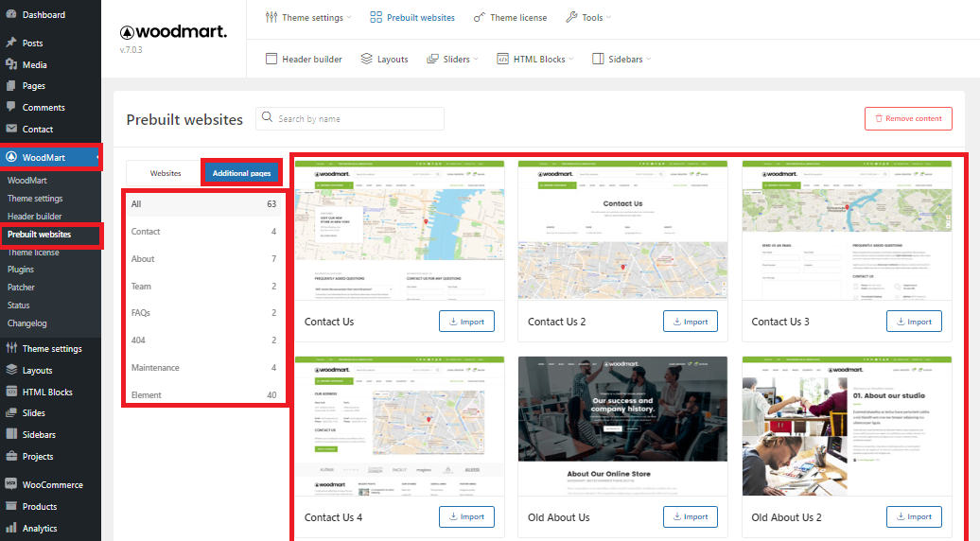Open Plugins in WoodMart submenu
The image size is (980, 541).
21,270
